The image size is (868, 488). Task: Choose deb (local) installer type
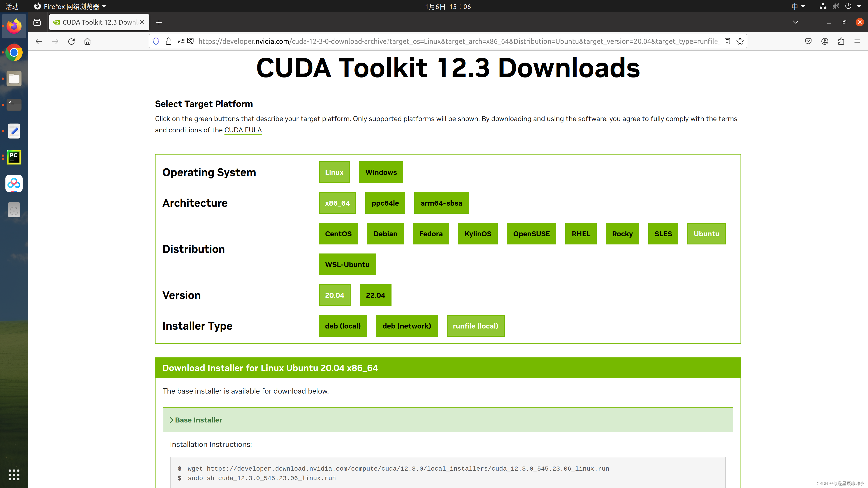[343, 326]
